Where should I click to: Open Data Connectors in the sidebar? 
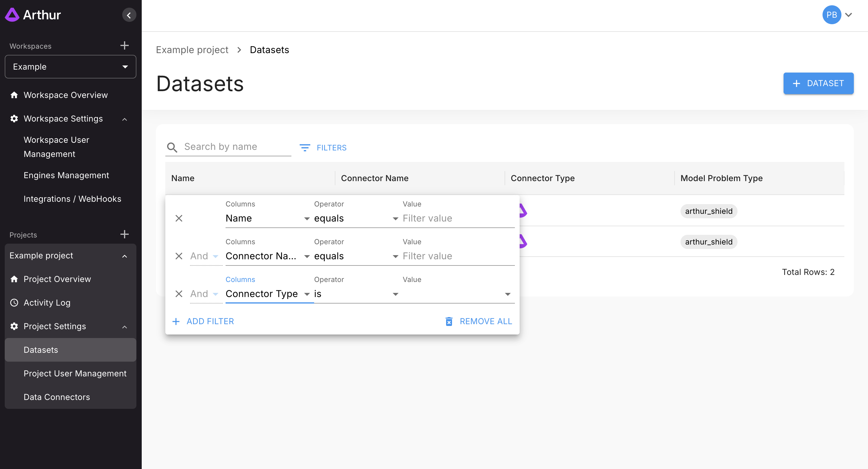57,397
